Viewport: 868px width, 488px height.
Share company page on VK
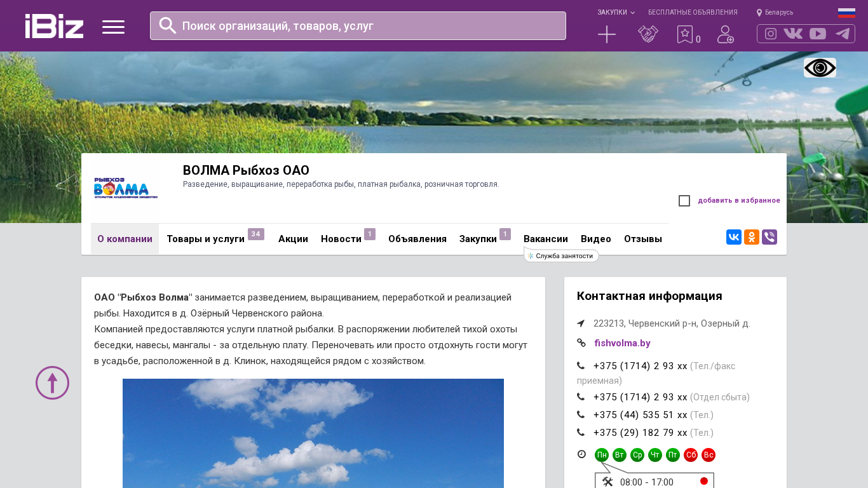coord(734,237)
